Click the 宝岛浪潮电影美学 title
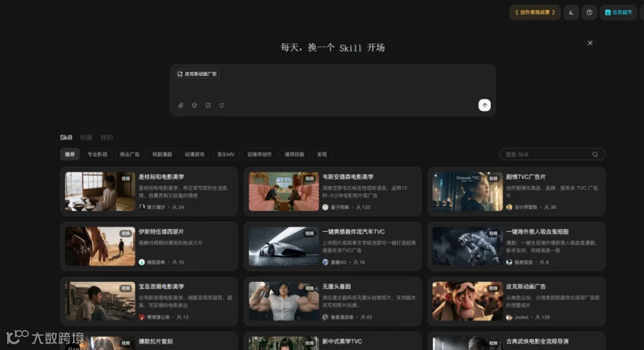 (162, 286)
